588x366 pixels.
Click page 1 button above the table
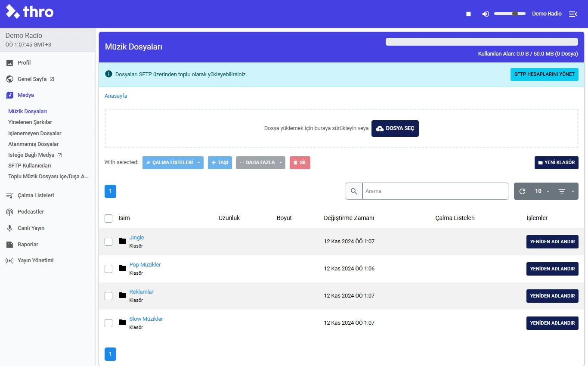pos(110,191)
